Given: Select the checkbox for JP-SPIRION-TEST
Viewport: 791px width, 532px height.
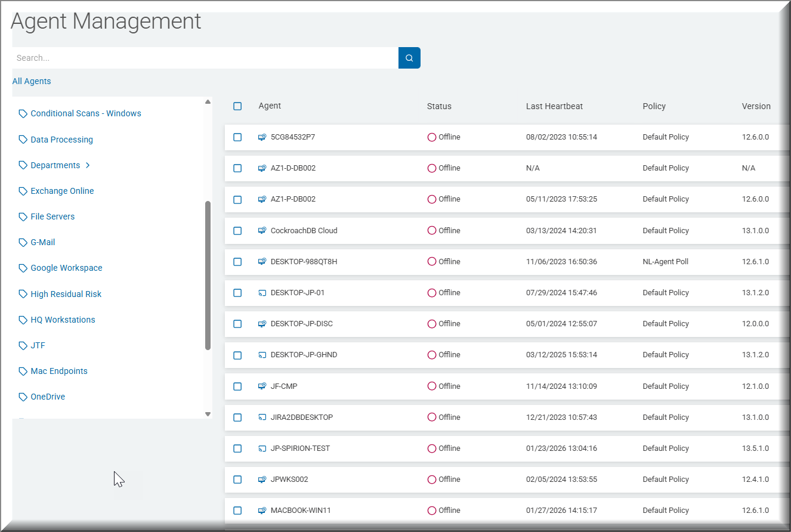Looking at the screenshot, I should [x=237, y=449].
